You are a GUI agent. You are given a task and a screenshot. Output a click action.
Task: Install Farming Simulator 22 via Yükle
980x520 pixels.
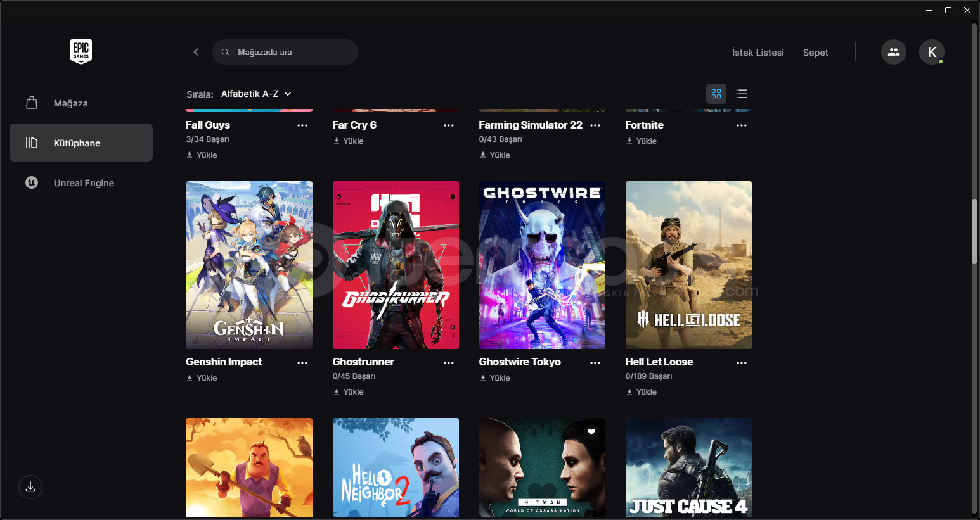[494, 155]
